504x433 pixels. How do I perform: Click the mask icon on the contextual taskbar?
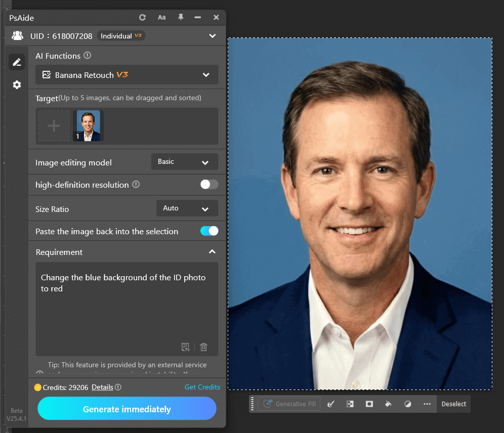click(x=369, y=404)
